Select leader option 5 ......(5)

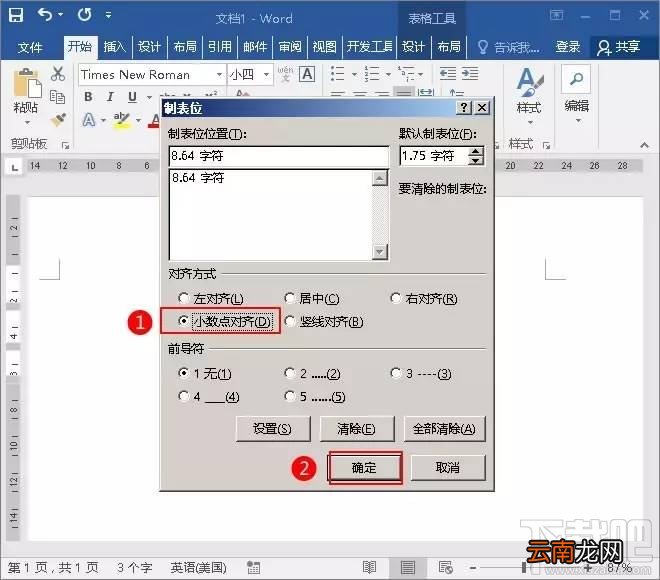pos(290,396)
